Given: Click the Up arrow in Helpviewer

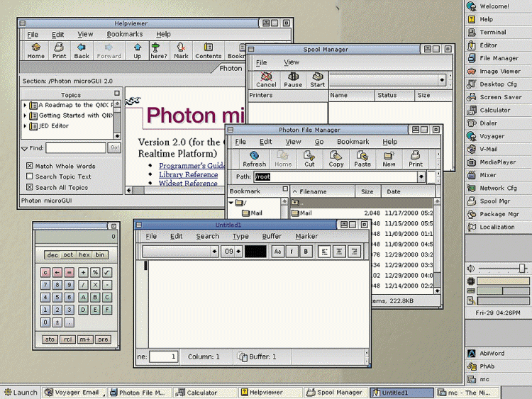Looking at the screenshot, I should point(138,51).
